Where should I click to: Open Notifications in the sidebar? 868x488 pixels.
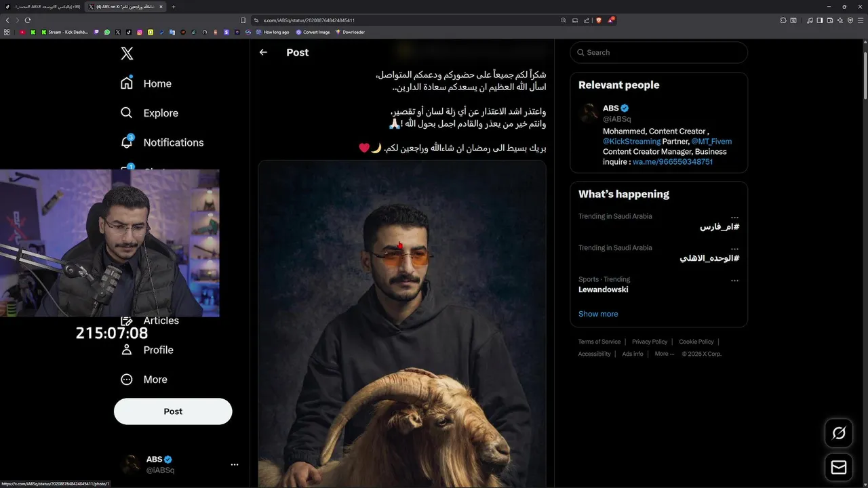[161, 142]
